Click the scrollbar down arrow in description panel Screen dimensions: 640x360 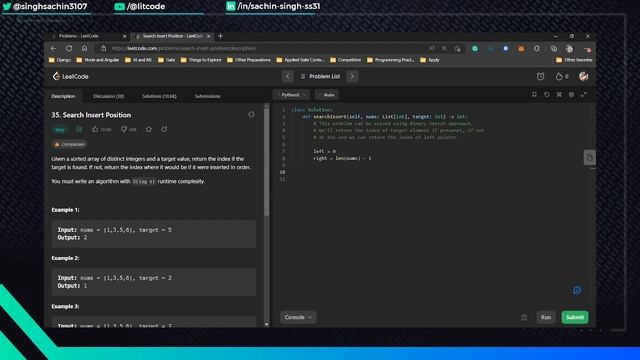click(267, 324)
